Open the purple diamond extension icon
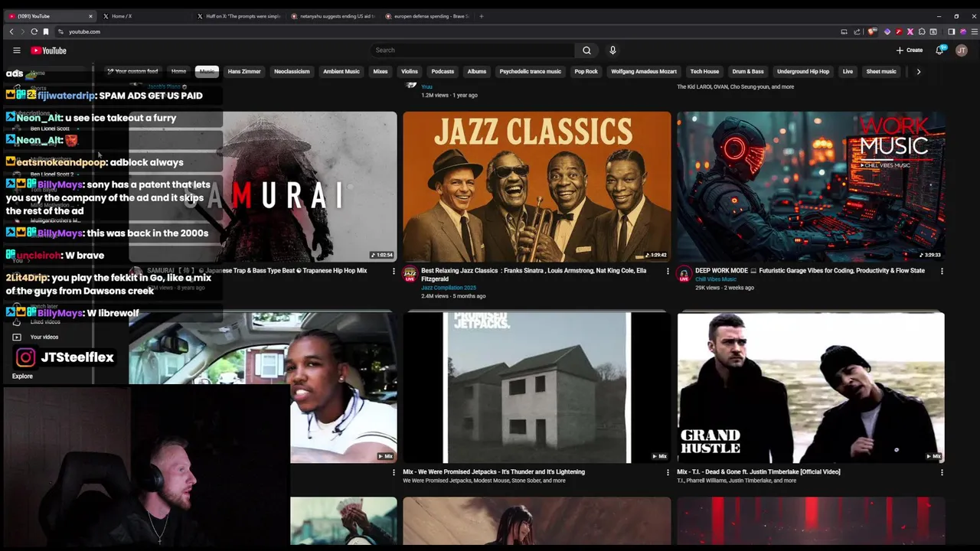The height and width of the screenshot is (551, 980). (887, 31)
